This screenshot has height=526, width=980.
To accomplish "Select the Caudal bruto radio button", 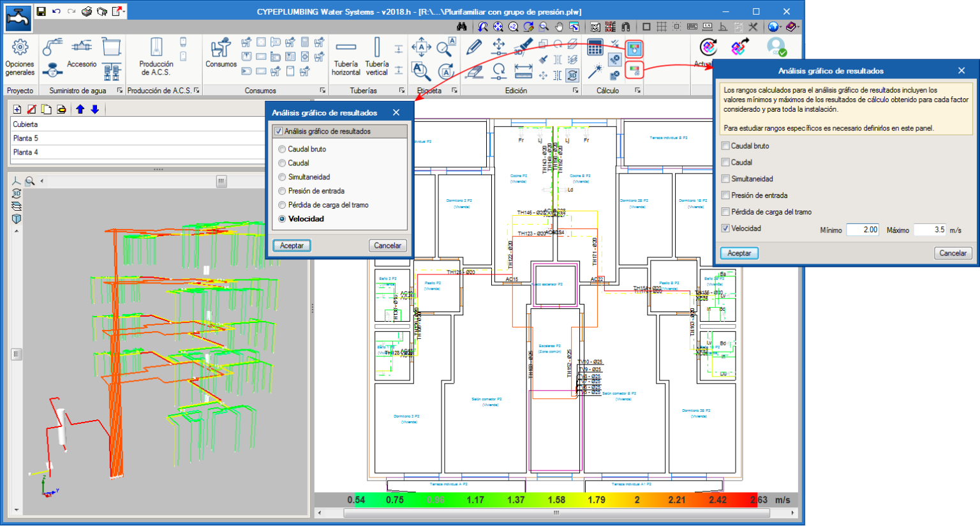I will pos(282,149).
